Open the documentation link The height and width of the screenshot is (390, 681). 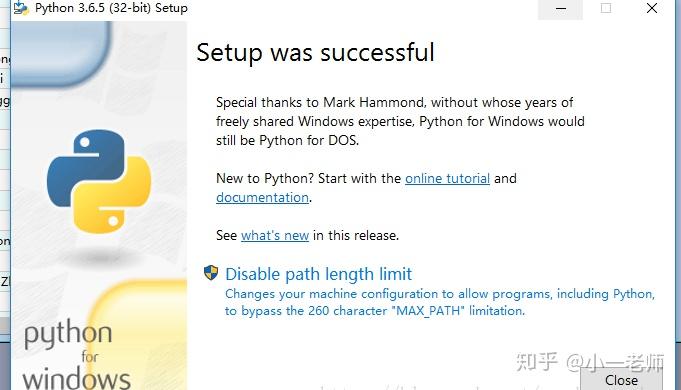262,198
